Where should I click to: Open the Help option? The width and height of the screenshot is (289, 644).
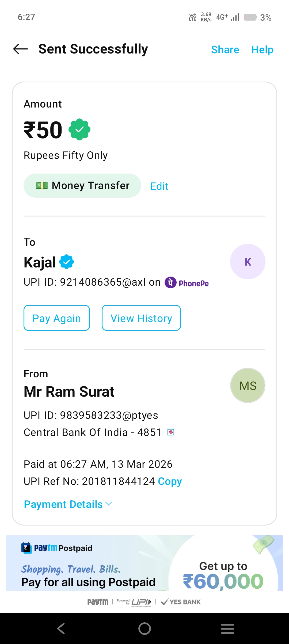tap(262, 50)
